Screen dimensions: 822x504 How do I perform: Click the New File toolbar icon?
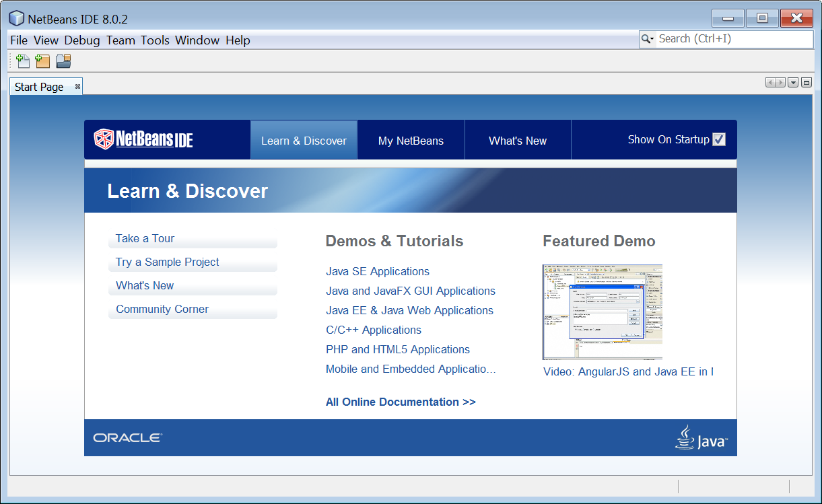[x=23, y=61]
